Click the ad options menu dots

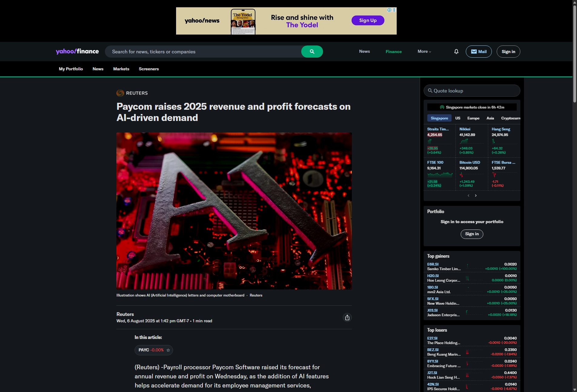[x=394, y=10]
